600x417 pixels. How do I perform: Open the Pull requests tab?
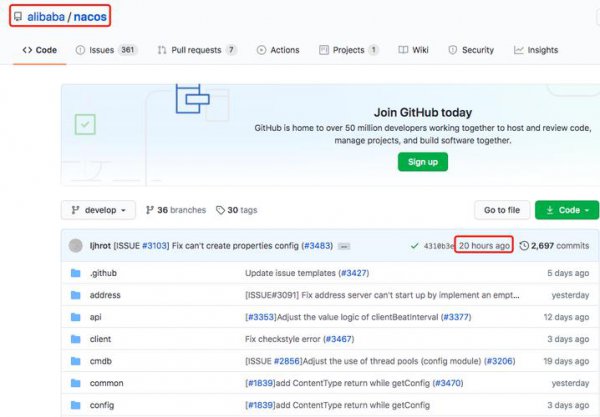[197, 50]
